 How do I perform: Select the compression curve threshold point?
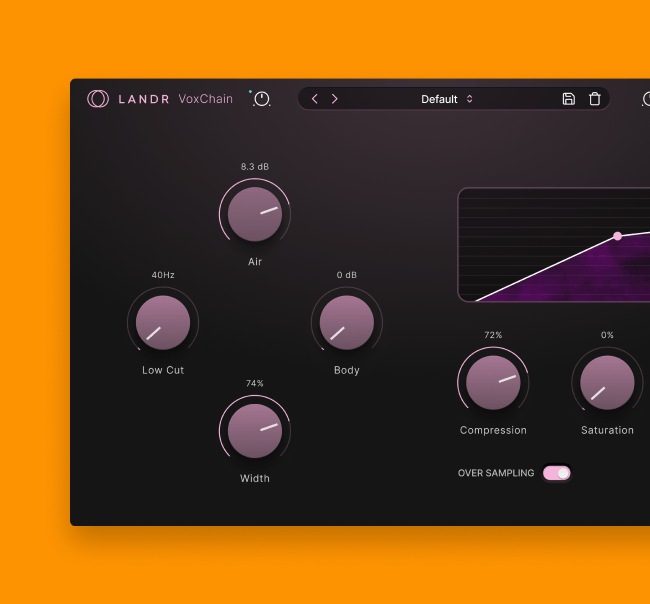[617, 236]
